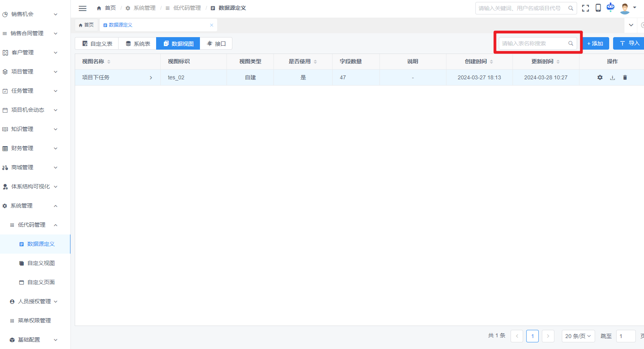Collapse the 系统管理 sidebar menu
Screen dimensions: 644x349
tap(56, 206)
